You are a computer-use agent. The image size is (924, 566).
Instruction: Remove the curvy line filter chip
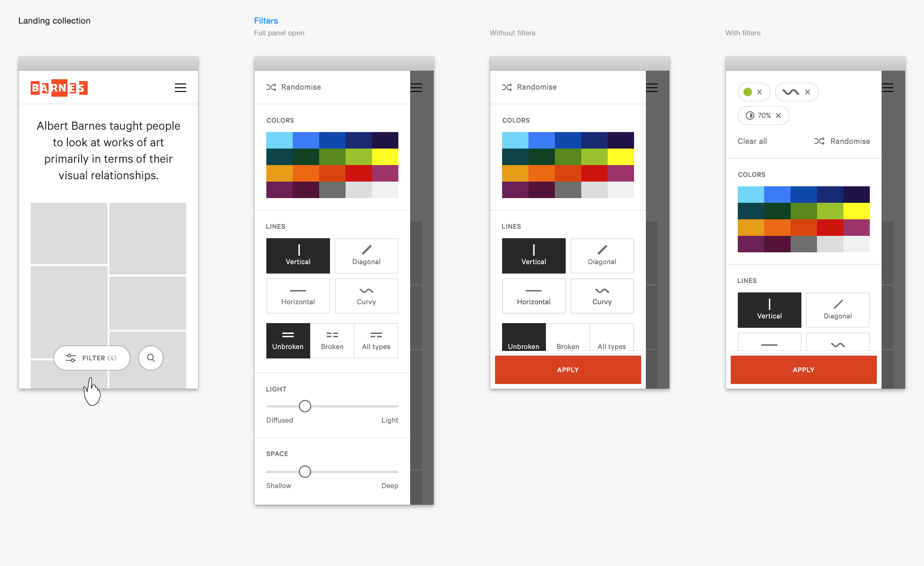tap(808, 92)
